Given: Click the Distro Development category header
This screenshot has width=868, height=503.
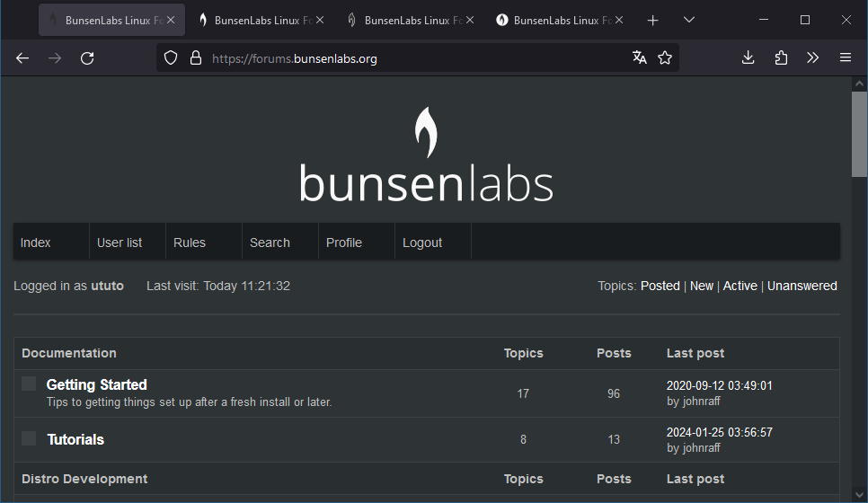Looking at the screenshot, I should tap(84, 479).
